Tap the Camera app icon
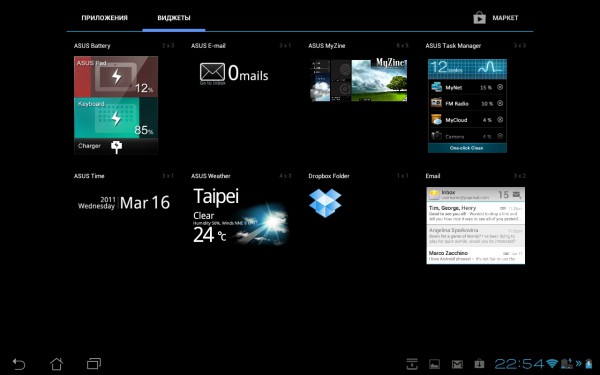Image resolution: width=600 pixels, height=375 pixels. click(x=436, y=135)
